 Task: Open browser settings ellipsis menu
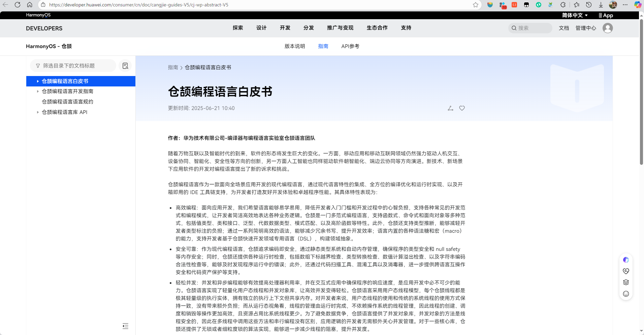[x=625, y=5]
